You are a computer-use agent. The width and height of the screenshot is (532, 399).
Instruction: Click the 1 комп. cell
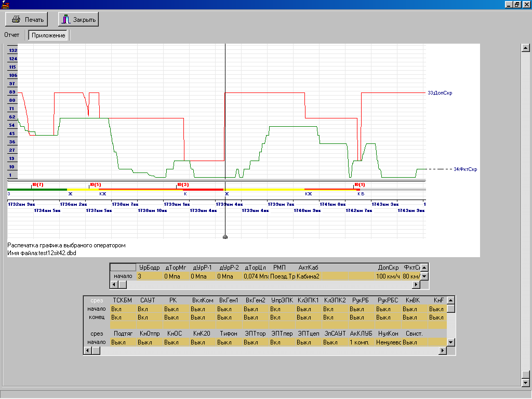[361, 342]
